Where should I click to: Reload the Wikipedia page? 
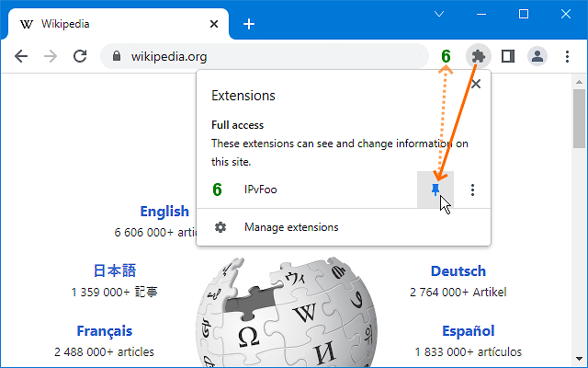pyautogui.click(x=80, y=56)
